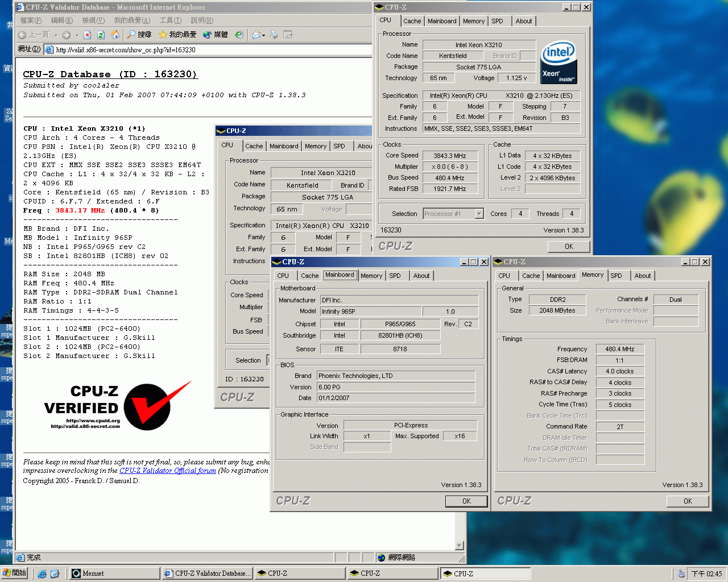Click the address bar URL field

[x=208, y=49]
